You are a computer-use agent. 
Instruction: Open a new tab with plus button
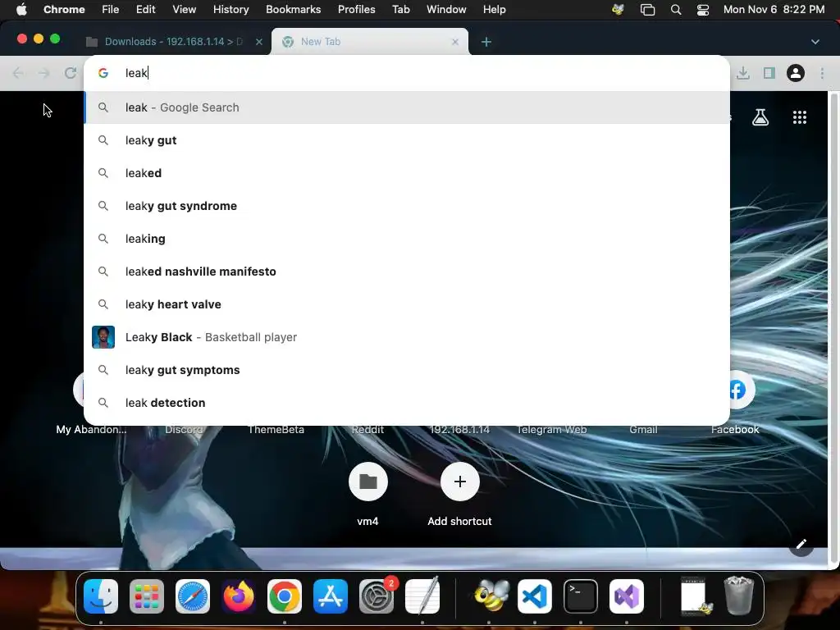pos(486,42)
